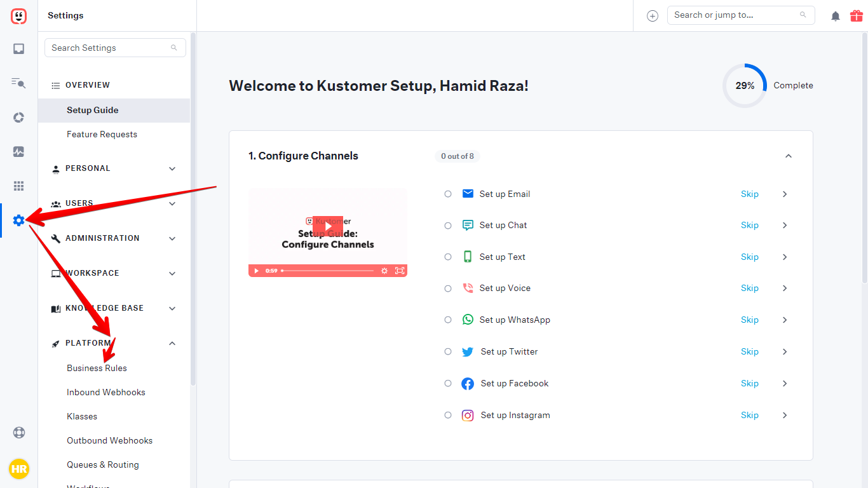Click the 29% completion progress ring

(745, 85)
